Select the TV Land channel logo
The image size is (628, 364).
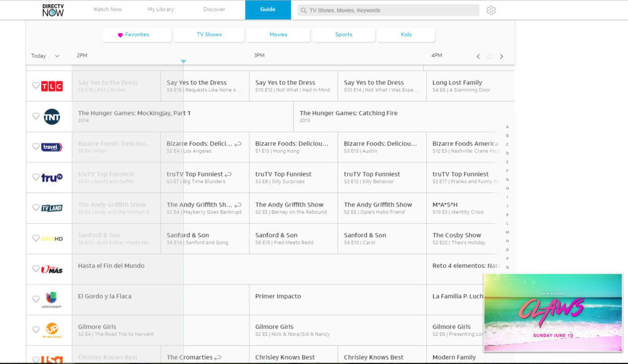click(x=52, y=208)
